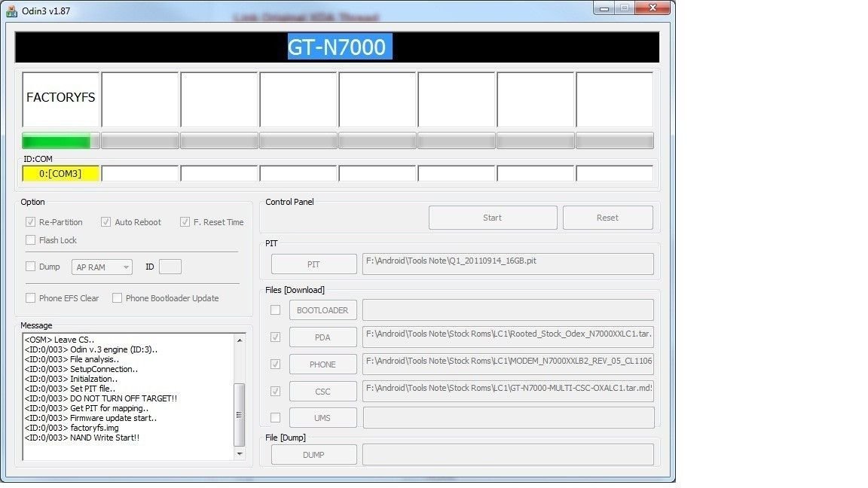868x488 pixels.
Task: Click the 'File analysis..' log line
Action: pos(72,360)
